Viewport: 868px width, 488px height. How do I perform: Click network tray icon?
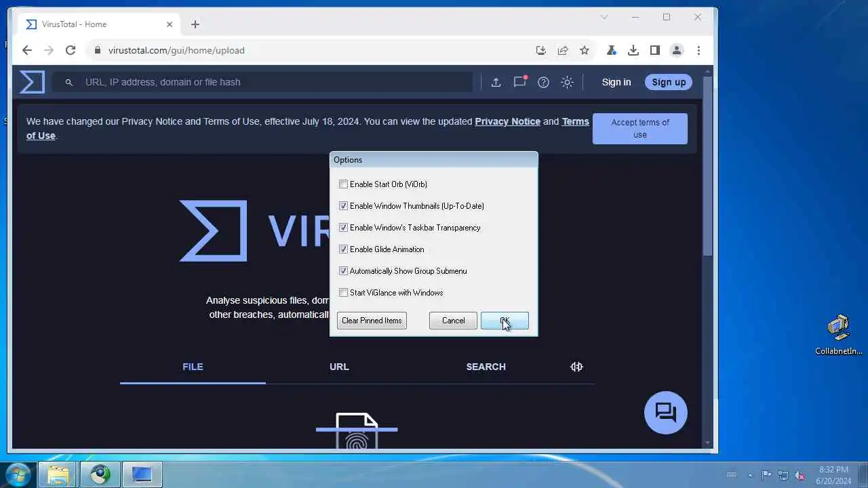coord(783,475)
